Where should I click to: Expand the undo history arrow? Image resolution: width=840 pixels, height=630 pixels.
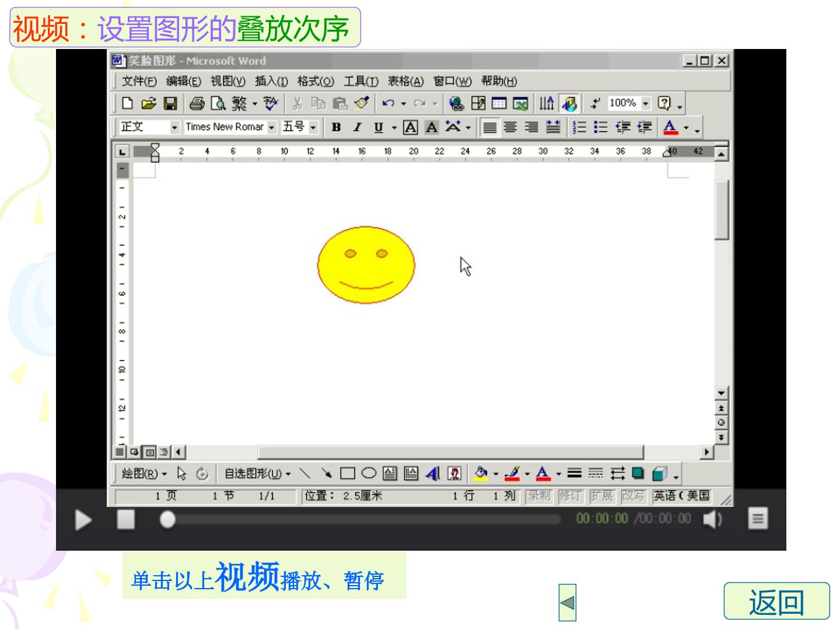point(403,104)
